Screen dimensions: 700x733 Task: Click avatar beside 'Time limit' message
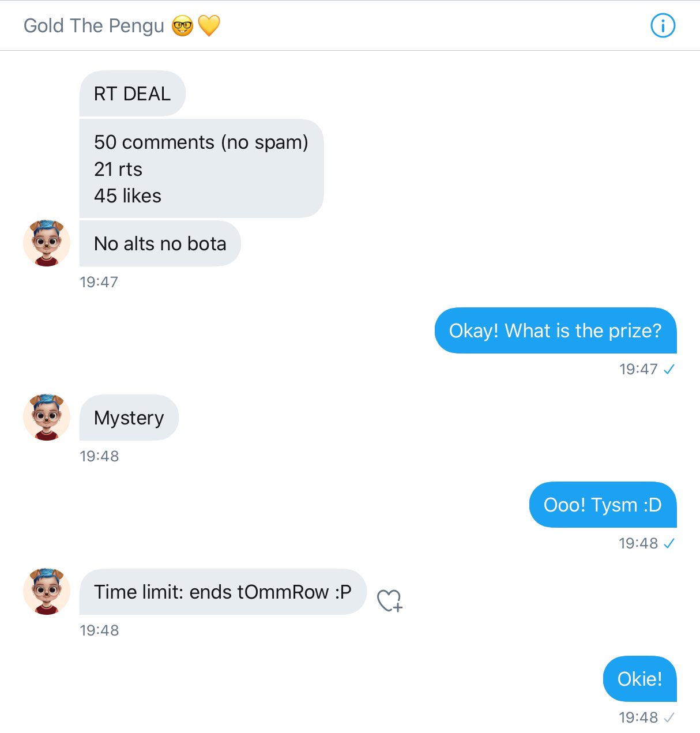47,592
